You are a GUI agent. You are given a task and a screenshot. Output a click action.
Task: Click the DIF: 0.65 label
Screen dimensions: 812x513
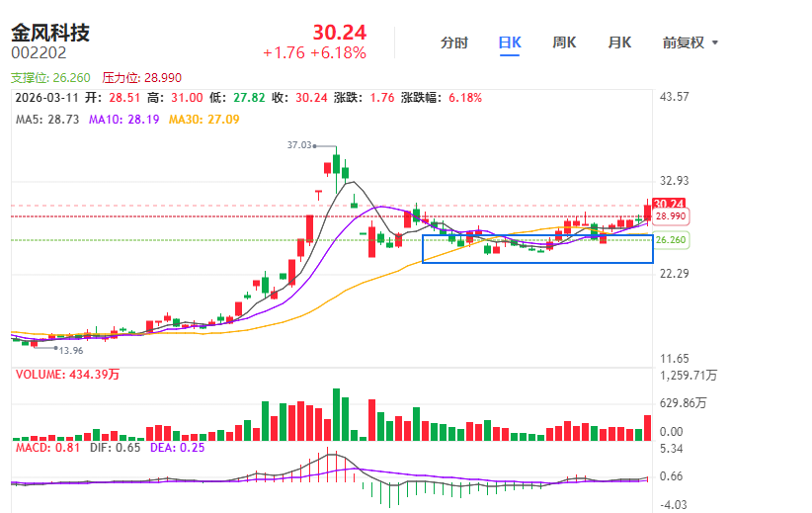tap(115, 447)
